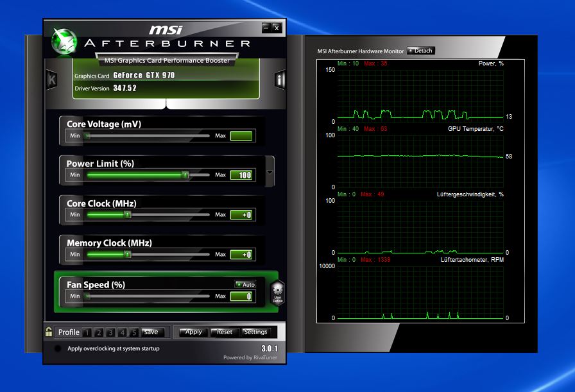Open the information i side button

tap(280, 80)
